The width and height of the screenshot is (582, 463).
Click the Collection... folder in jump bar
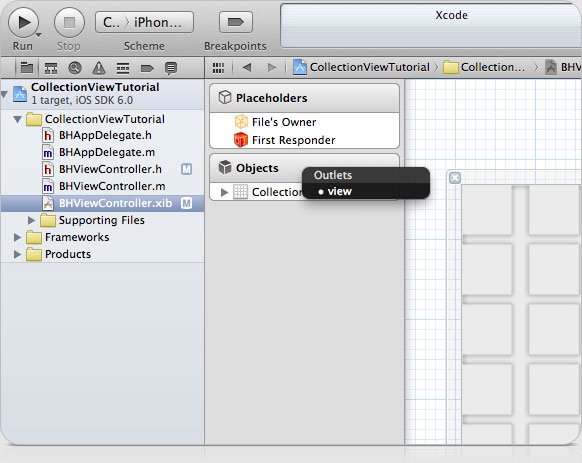point(484,67)
